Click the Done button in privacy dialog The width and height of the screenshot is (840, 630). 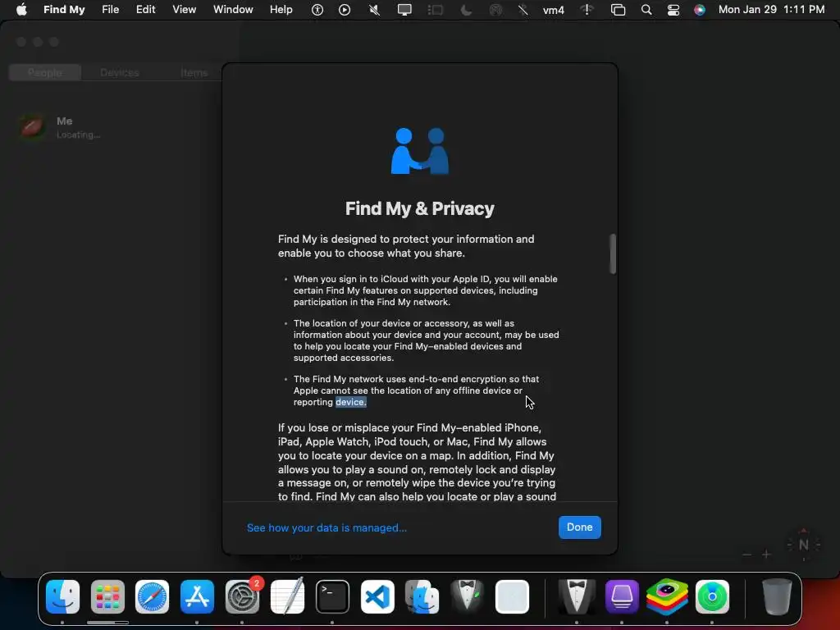580,527
